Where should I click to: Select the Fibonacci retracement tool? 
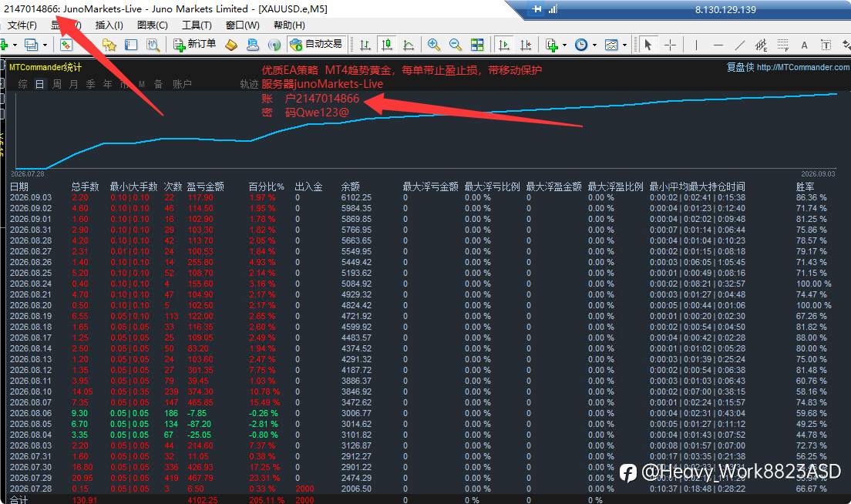pos(782,45)
